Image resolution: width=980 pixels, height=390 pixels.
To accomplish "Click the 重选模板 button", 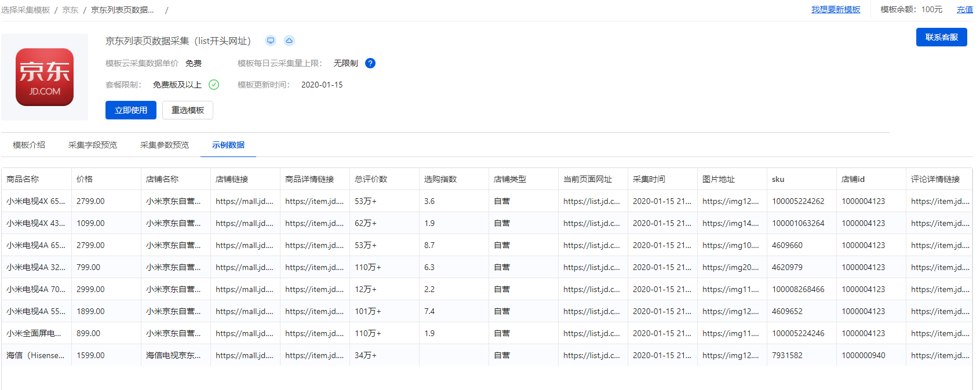I will 188,110.
